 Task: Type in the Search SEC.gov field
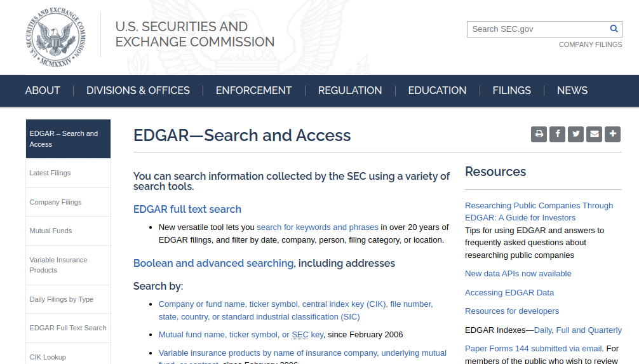tap(537, 29)
